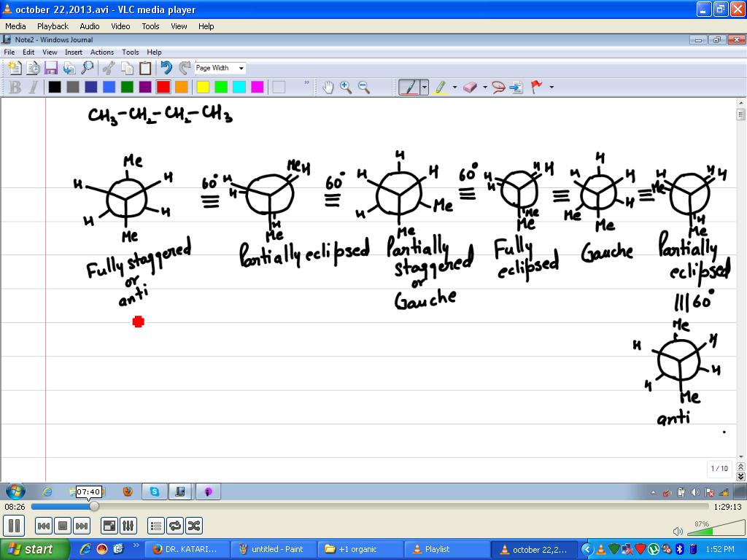This screenshot has height=560, width=747.
Task: Select the black ink color
Action: click(55, 87)
